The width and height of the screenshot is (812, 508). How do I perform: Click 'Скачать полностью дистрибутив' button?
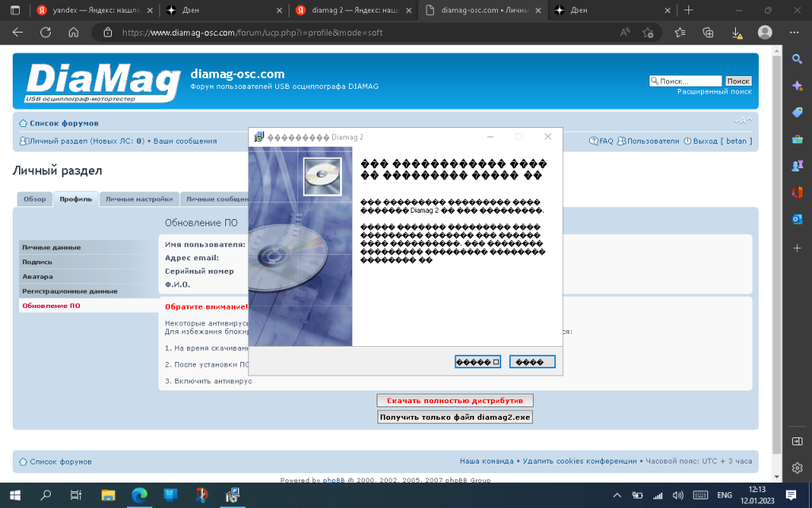tap(454, 401)
